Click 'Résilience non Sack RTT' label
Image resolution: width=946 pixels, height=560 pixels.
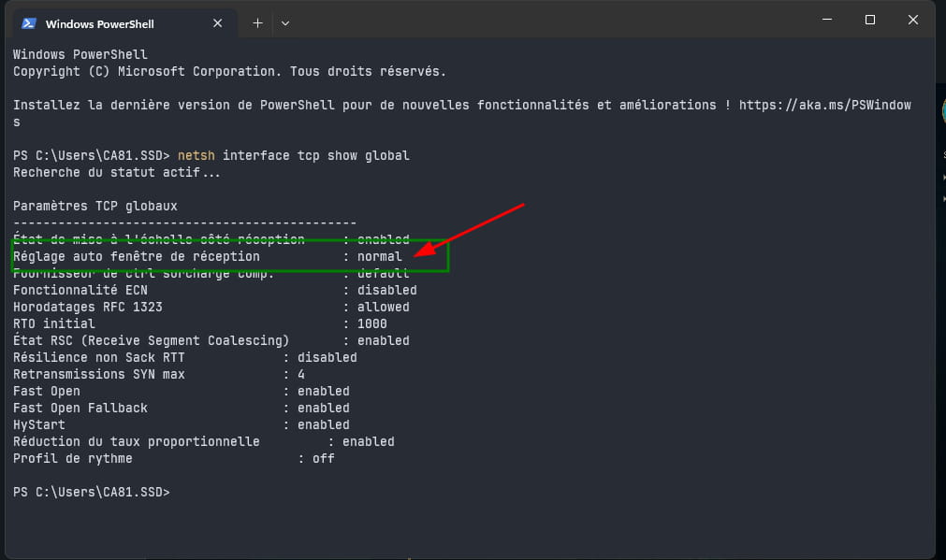coord(99,358)
